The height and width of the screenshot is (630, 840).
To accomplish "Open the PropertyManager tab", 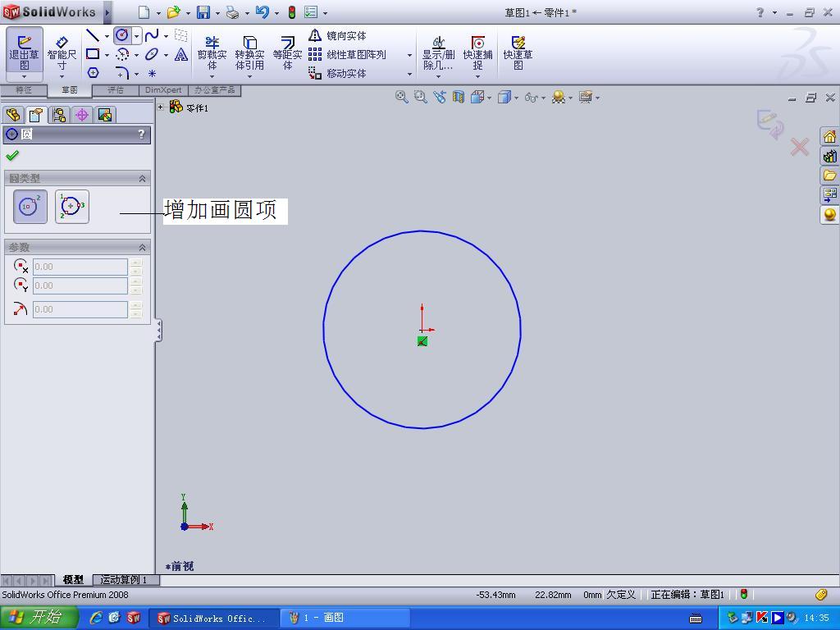I will coord(36,115).
